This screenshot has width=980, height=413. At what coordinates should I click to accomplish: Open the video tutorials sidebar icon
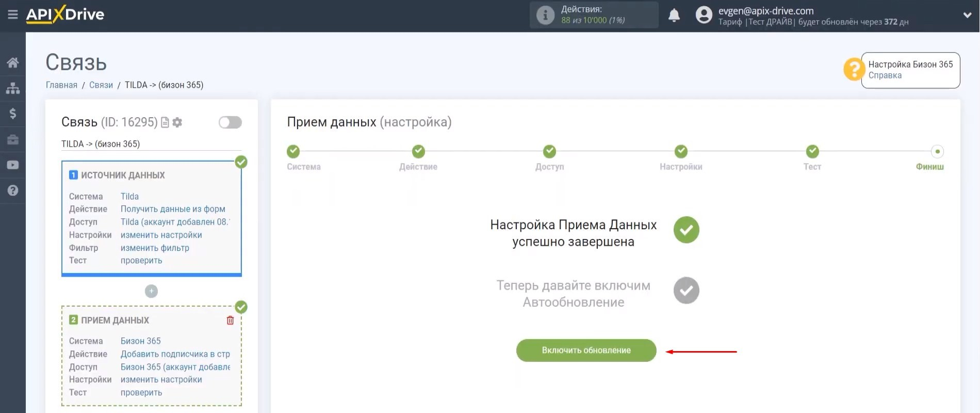click(x=13, y=165)
